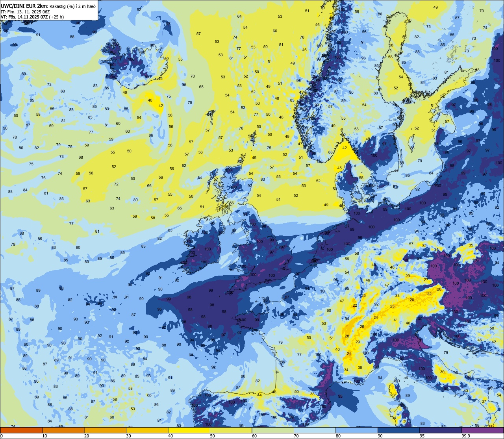Click the legend scale label '99.9'

(466, 436)
